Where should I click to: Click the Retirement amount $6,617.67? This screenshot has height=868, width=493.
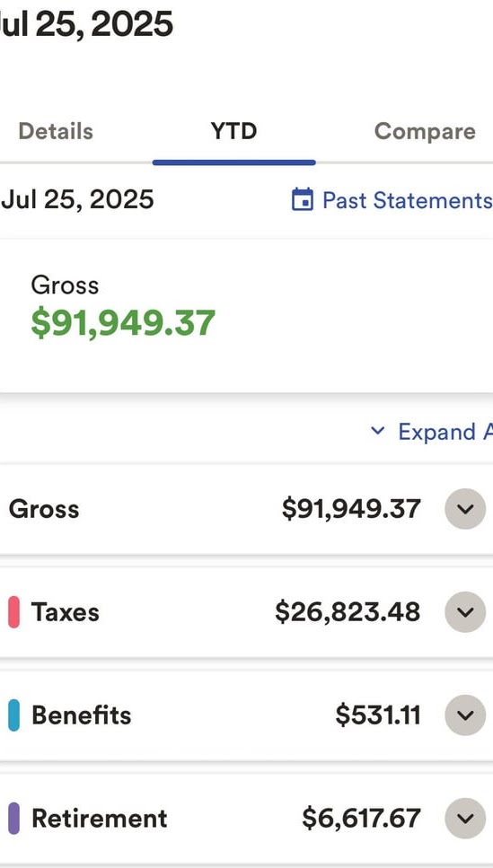click(361, 818)
